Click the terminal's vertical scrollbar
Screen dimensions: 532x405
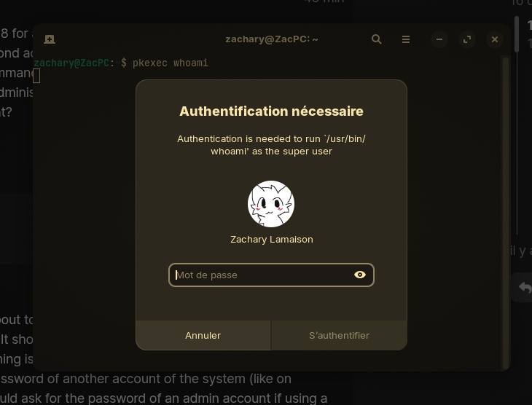point(506,211)
